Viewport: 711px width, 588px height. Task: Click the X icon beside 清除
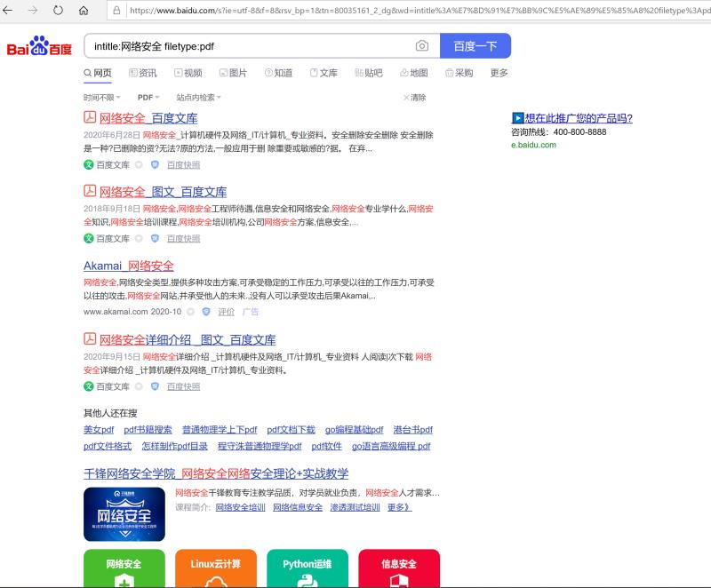406,98
